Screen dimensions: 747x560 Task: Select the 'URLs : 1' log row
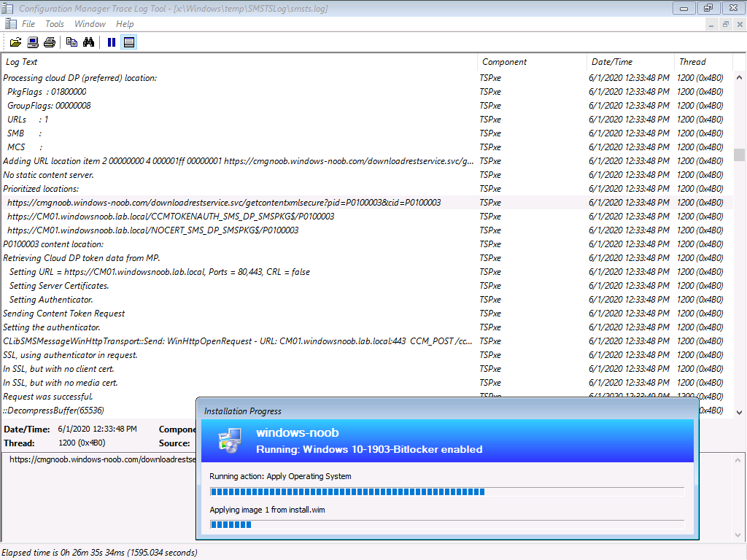367,120
